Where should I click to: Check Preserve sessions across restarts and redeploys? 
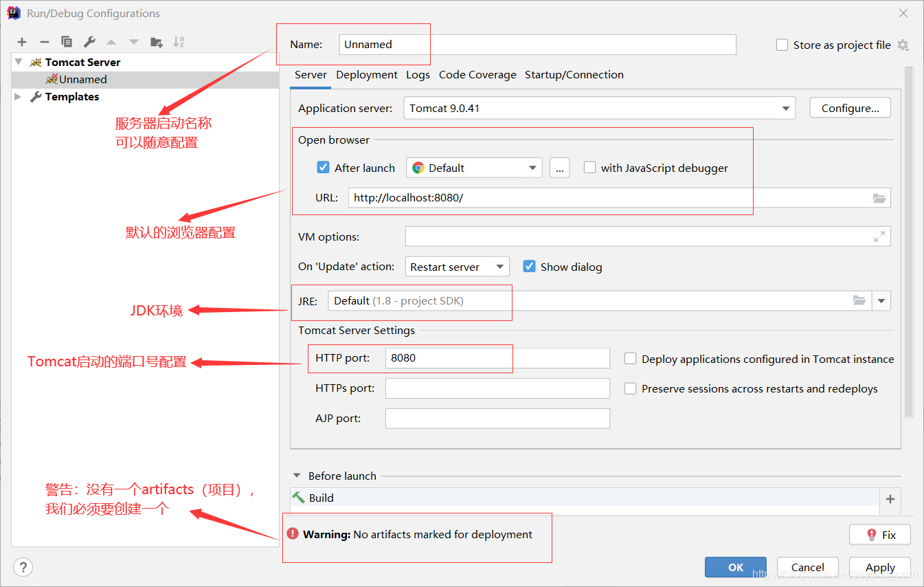pyautogui.click(x=630, y=388)
